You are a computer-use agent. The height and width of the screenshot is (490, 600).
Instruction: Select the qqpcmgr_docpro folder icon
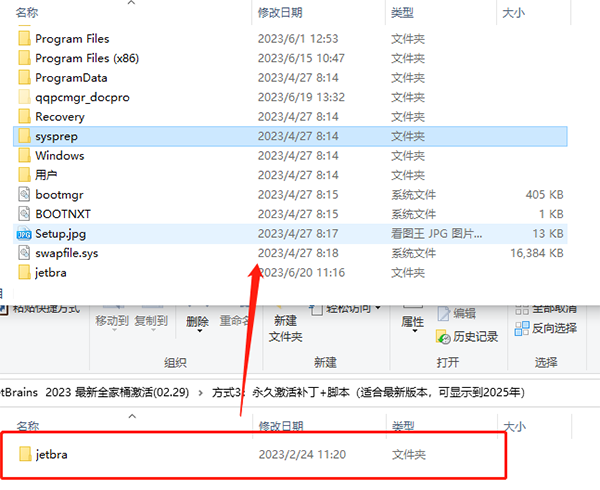(24, 97)
